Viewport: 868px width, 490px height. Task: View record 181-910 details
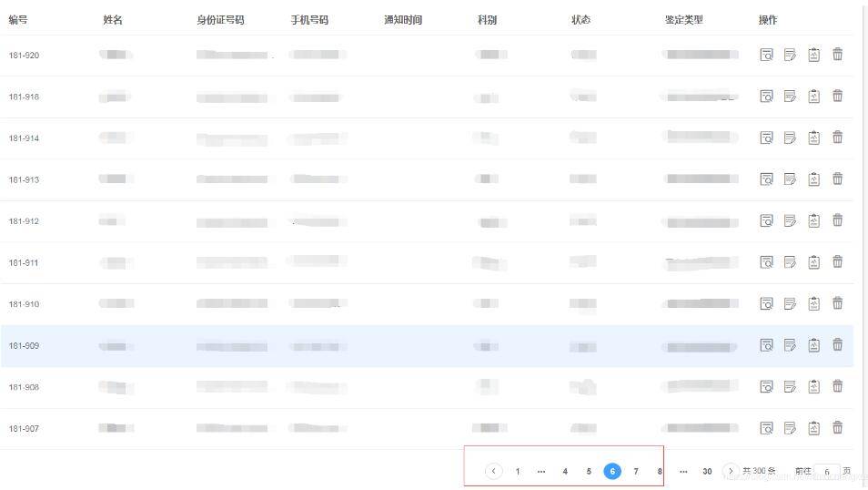click(x=766, y=304)
